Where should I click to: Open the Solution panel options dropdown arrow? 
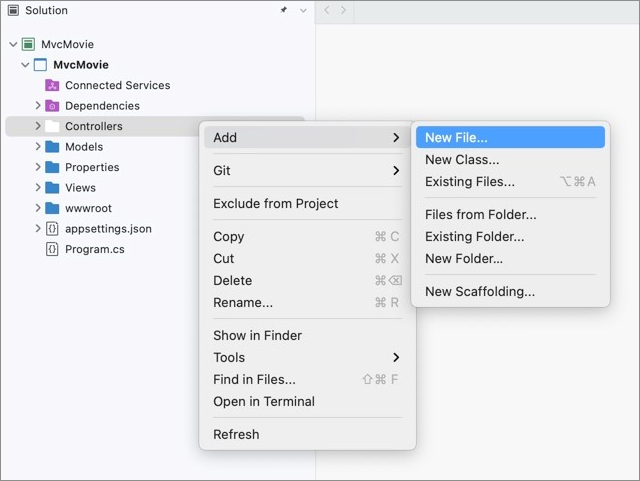click(303, 11)
